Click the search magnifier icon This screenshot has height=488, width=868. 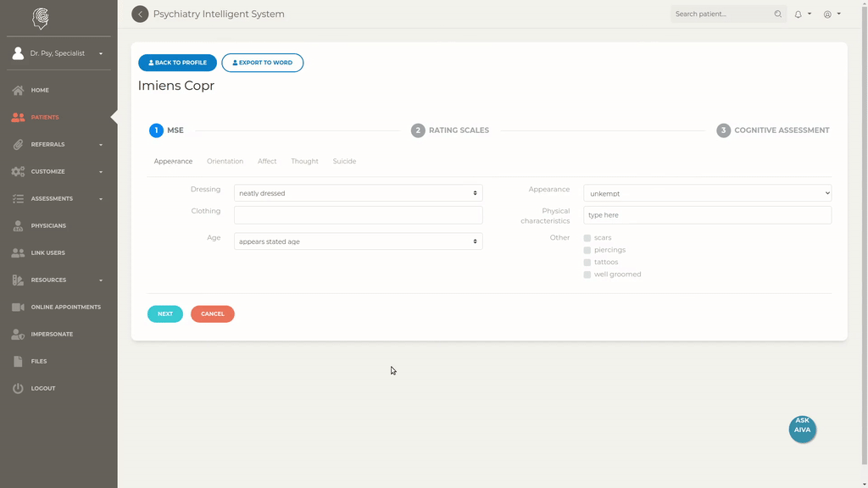(x=778, y=14)
